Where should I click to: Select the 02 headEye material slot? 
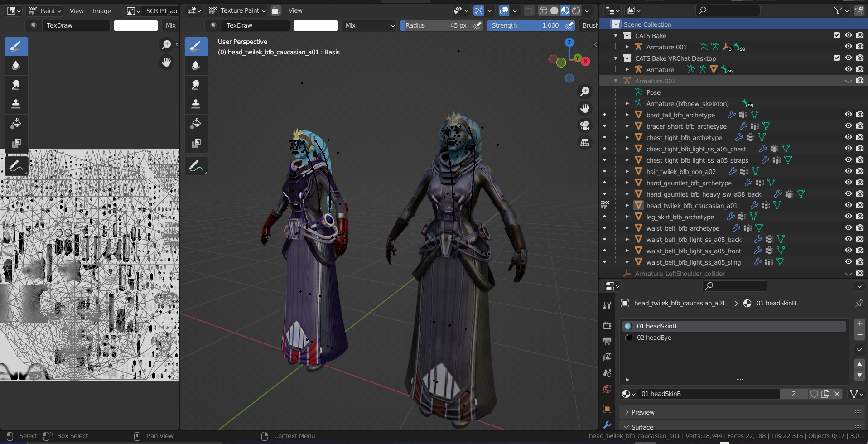point(654,338)
